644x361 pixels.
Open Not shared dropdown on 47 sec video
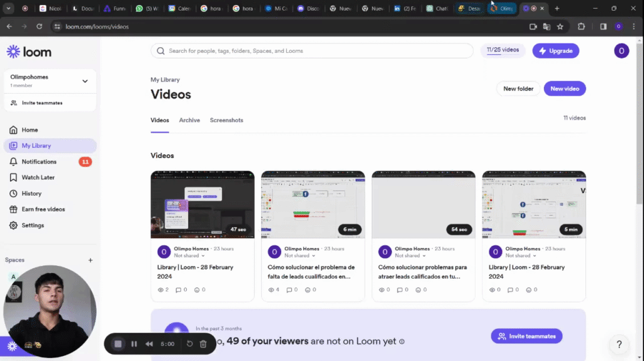pos(189,255)
